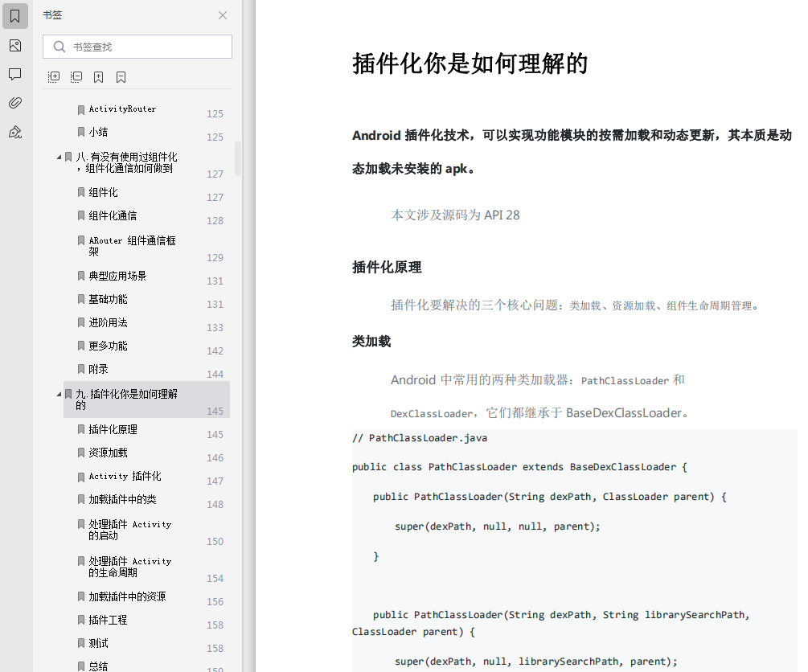Image resolution: width=808 pixels, height=672 pixels.
Task: Go to ARouter 组件通信框架 bookmark
Action: click(132, 246)
